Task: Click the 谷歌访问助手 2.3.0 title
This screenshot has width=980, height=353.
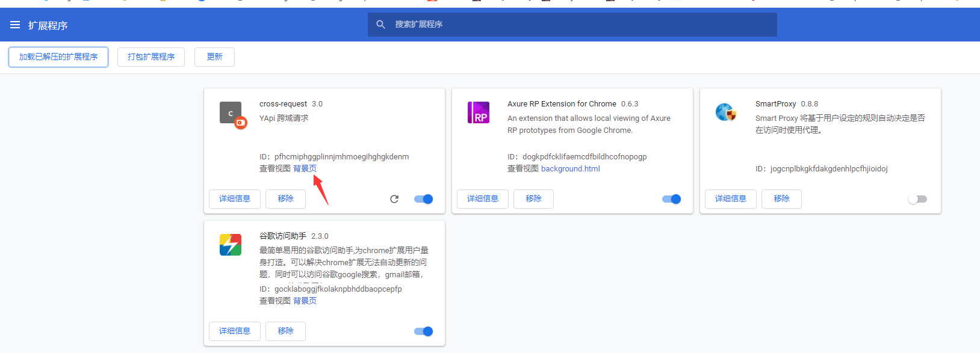Action: click(294, 236)
